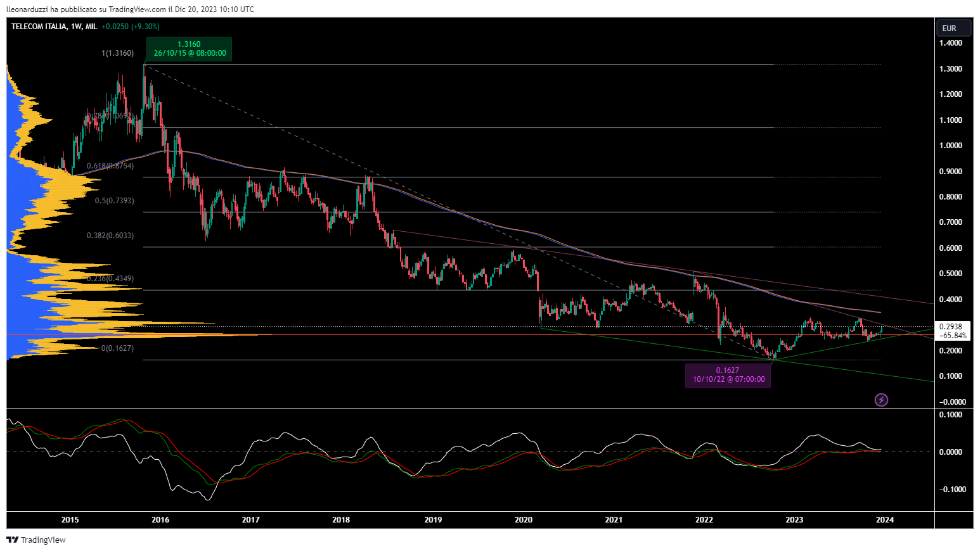Click the green 1.3160 high price label
980x551 pixels.
tap(189, 49)
